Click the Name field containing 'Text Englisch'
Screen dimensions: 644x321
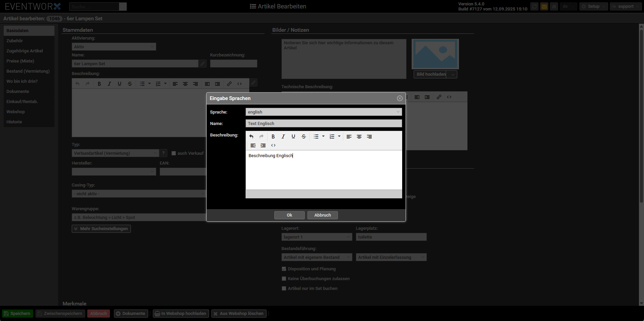(x=323, y=124)
